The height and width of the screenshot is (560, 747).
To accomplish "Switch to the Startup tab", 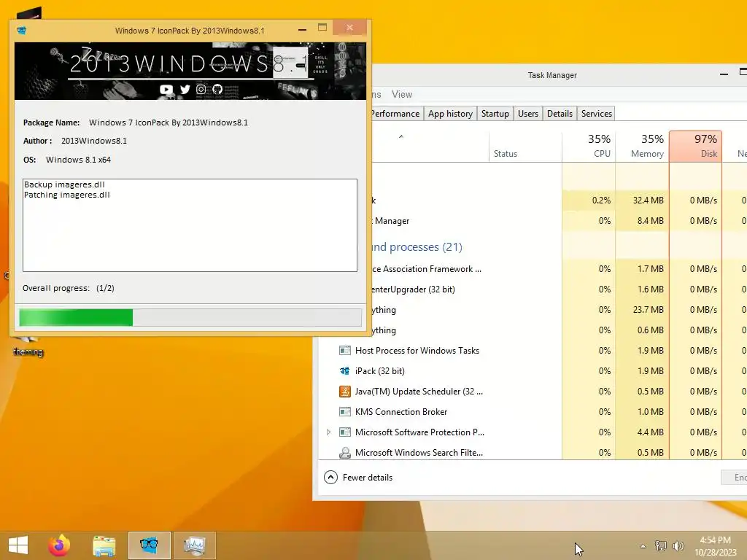I will point(495,114).
